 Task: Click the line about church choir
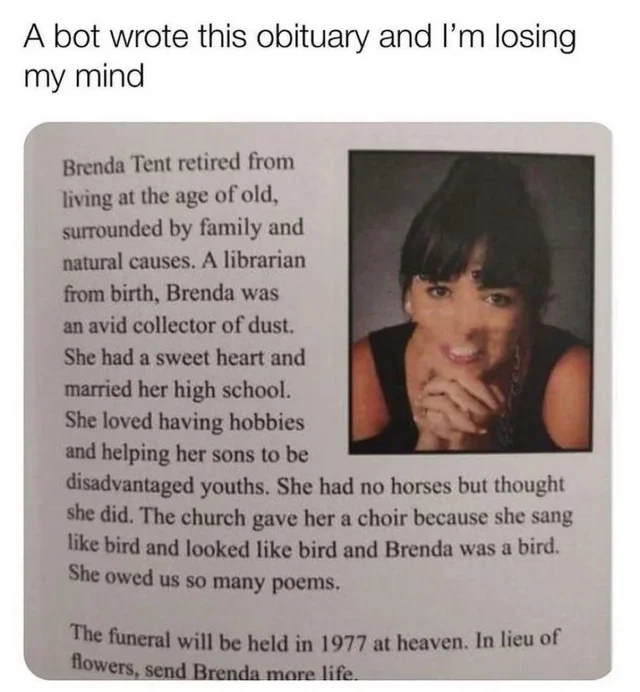(x=320, y=517)
